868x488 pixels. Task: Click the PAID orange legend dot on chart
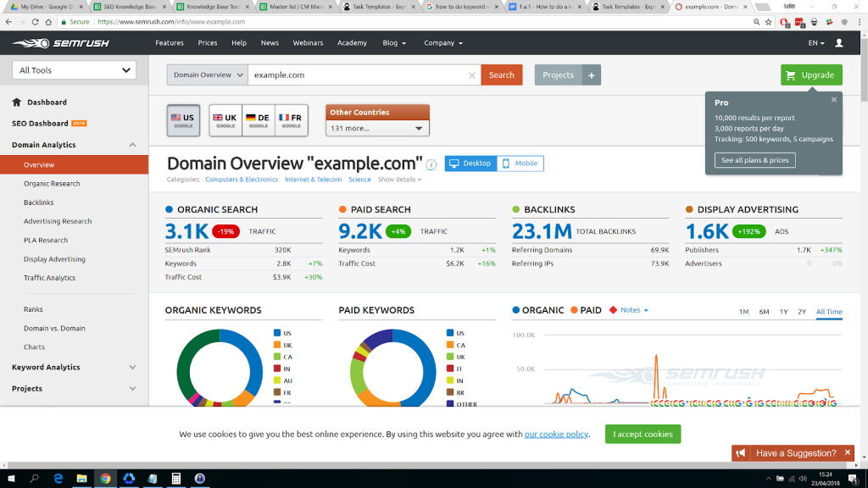pos(574,310)
